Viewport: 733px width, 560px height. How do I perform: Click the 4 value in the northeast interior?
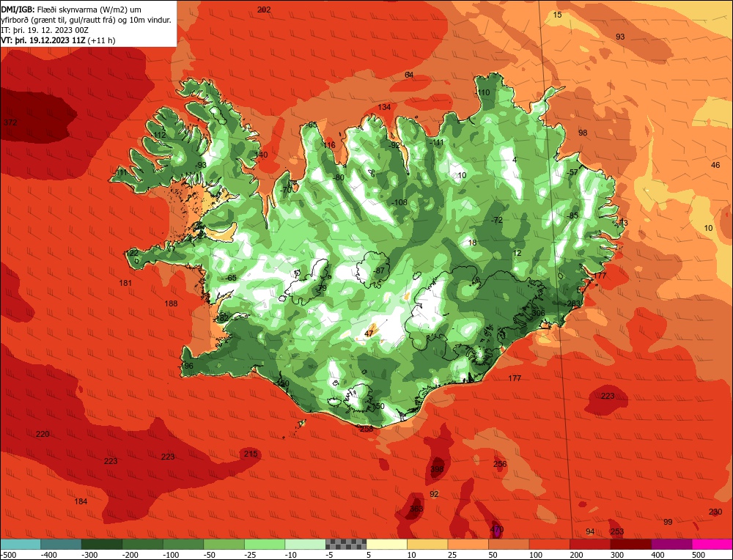click(515, 160)
